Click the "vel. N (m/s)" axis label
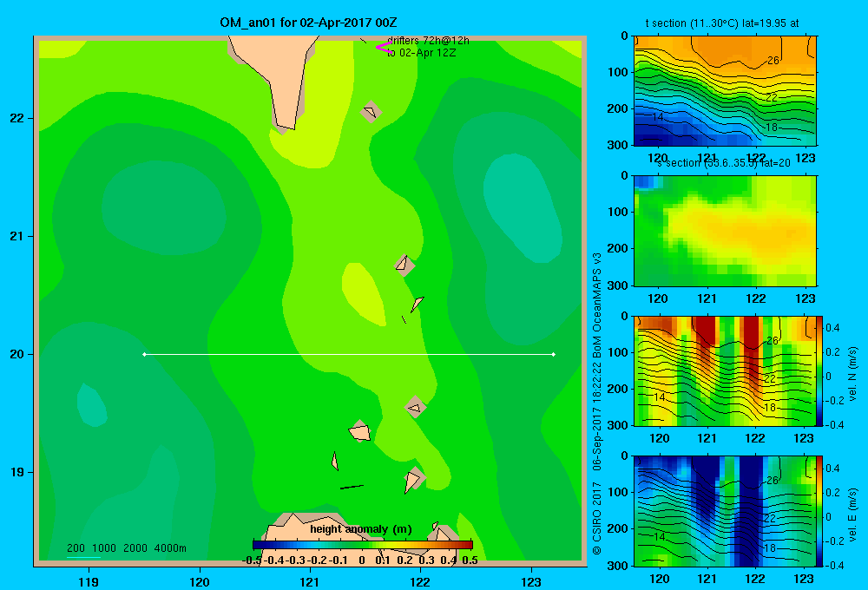This screenshot has height=590, width=868. point(853,374)
